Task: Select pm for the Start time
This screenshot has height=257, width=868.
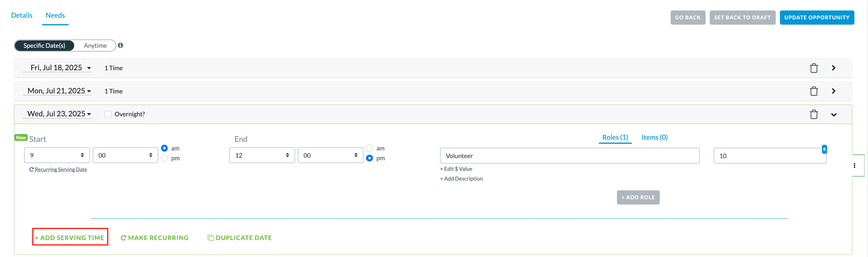Action: tap(164, 158)
